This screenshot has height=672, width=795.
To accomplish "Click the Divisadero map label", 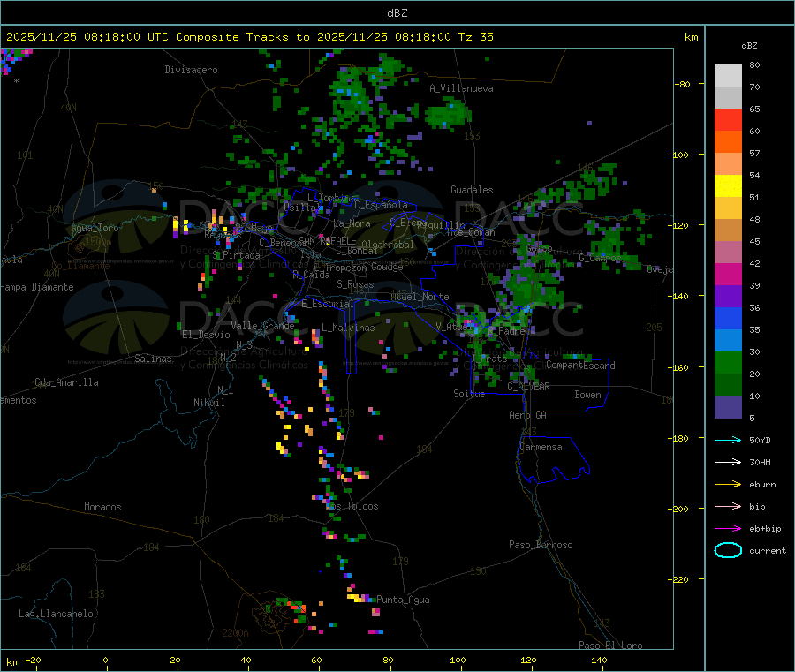I will 191,70.
